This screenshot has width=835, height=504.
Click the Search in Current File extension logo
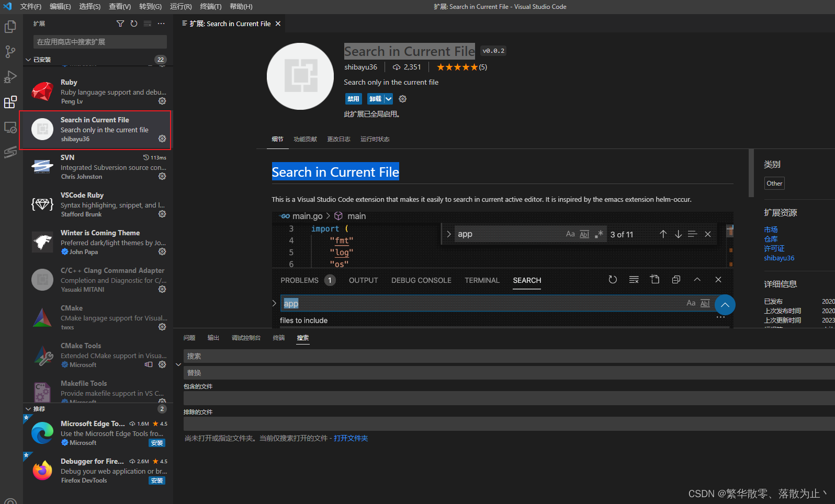(x=300, y=76)
